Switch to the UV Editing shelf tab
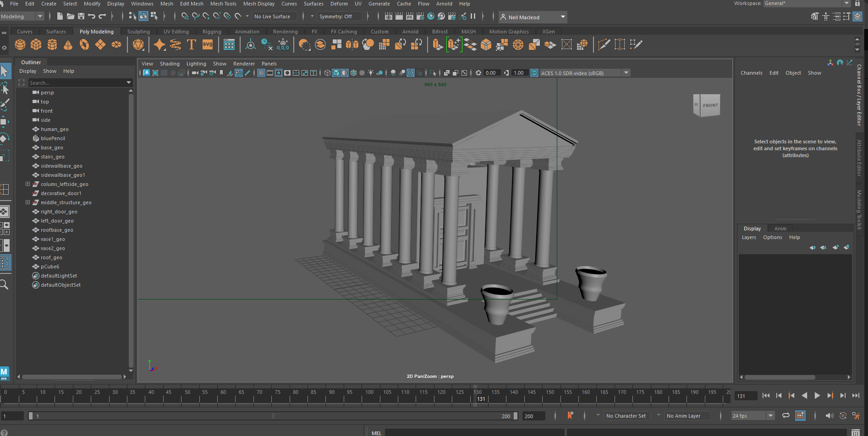The image size is (868, 436). pyautogui.click(x=176, y=32)
